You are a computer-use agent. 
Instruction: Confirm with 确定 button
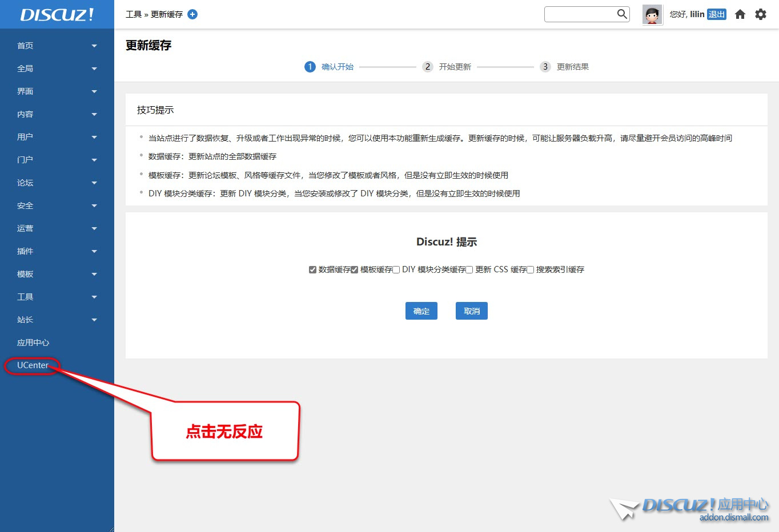[421, 311]
